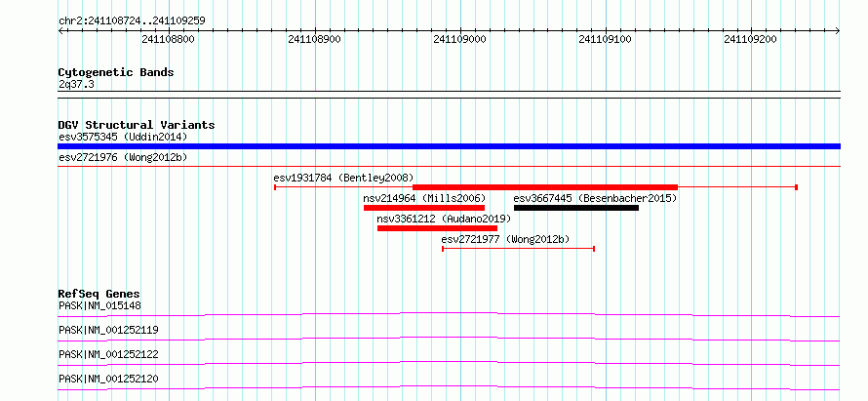Click the red nsv3361212 variant bar
This screenshot has height=401, width=868.
(437, 228)
